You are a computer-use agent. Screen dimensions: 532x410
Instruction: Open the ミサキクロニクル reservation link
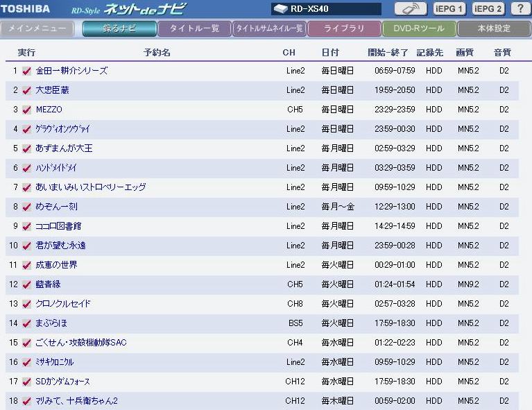[55, 362]
